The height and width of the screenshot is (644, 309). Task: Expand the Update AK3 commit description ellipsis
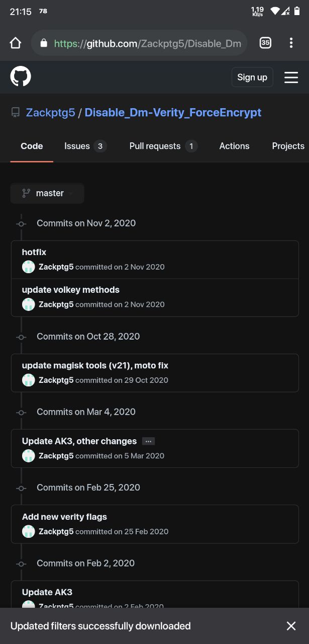(148, 441)
